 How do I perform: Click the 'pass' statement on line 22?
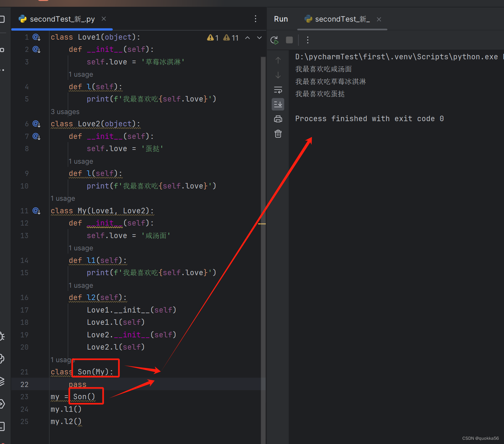(78, 385)
